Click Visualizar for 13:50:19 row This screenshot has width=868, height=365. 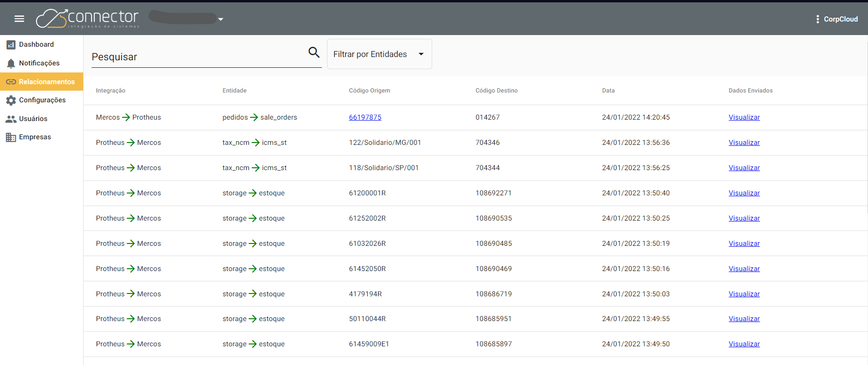(x=744, y=243)
